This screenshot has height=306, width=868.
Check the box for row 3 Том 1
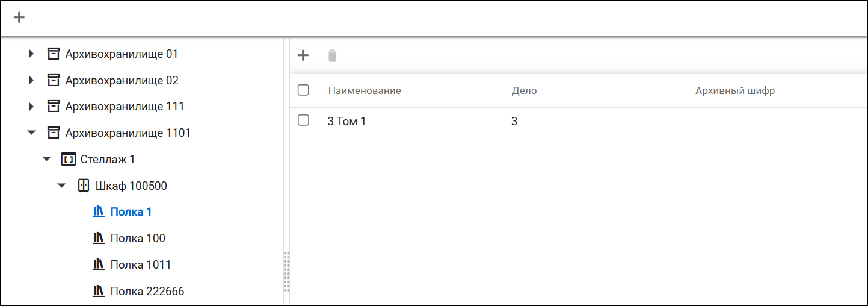tap(303, 120)
